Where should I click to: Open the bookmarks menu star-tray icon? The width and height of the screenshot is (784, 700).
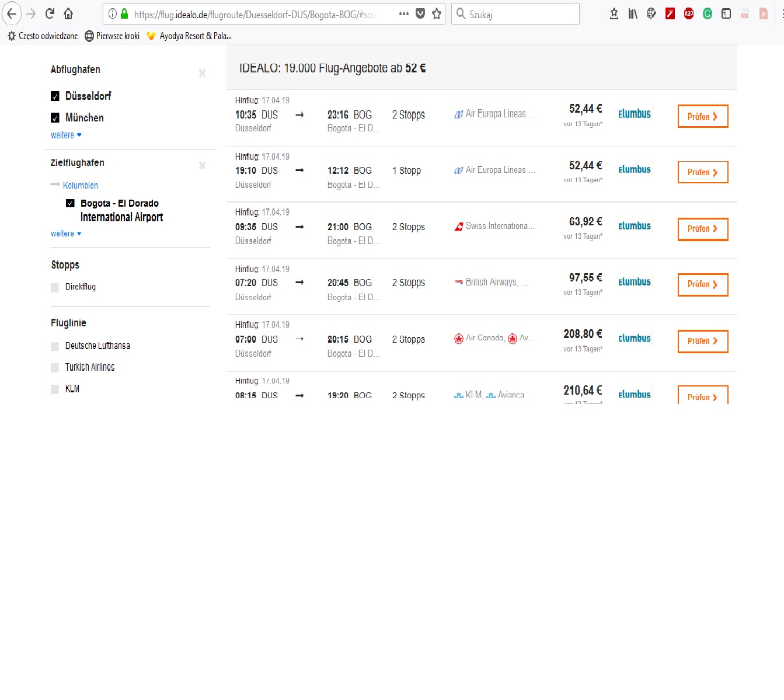(614, 14)
